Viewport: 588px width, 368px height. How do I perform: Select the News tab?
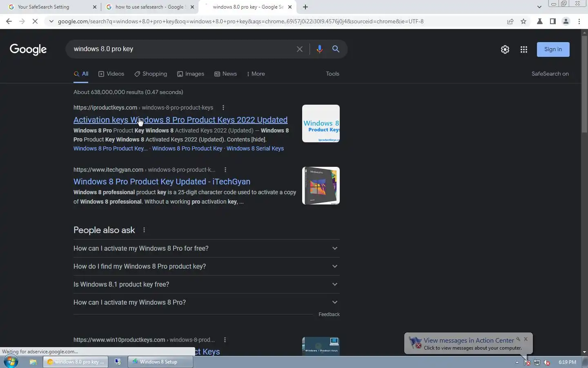226,74
